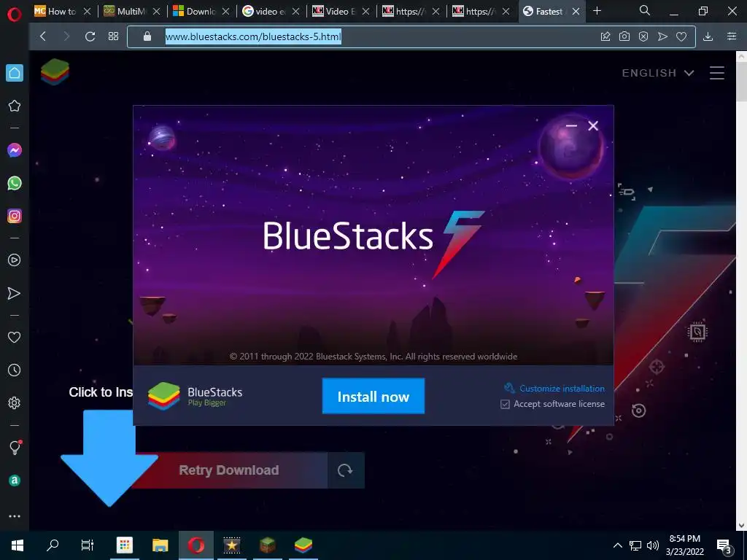Open the downloads icon in toolbar
The image size is (747, 560).
[708, 36]
